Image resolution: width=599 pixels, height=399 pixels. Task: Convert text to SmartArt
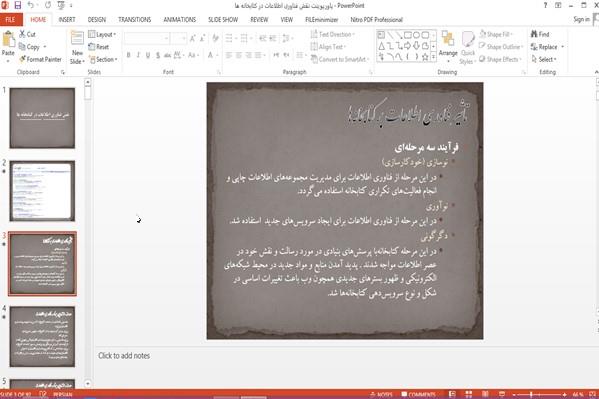(339, 59)
